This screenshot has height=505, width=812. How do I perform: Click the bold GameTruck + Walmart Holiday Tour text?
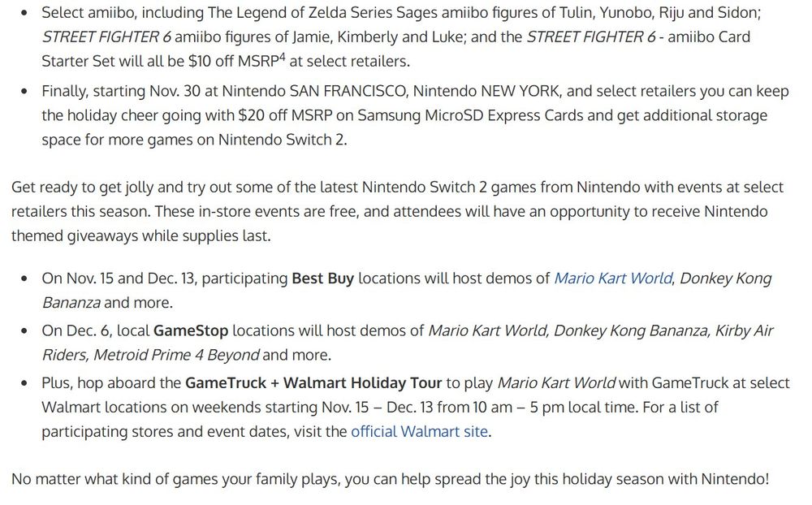click(x=313, y=382)
